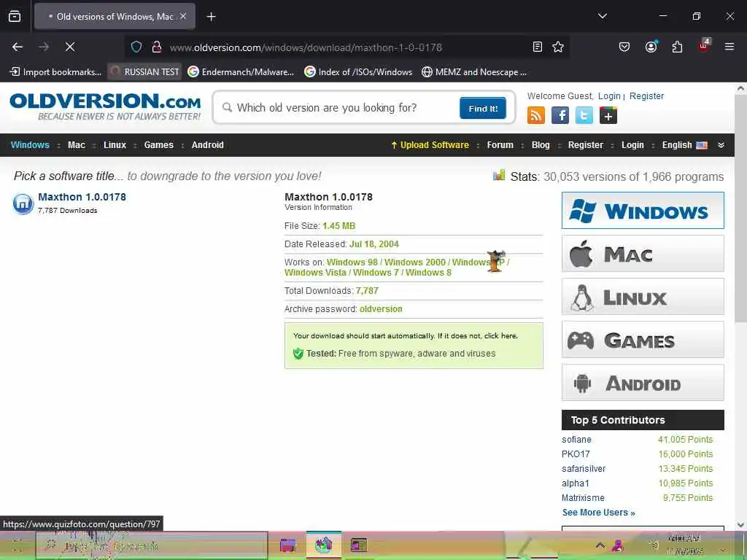This screenshot has height=560, width=747.
Task: Open Import bookmarks item
Action: [55, 72]
